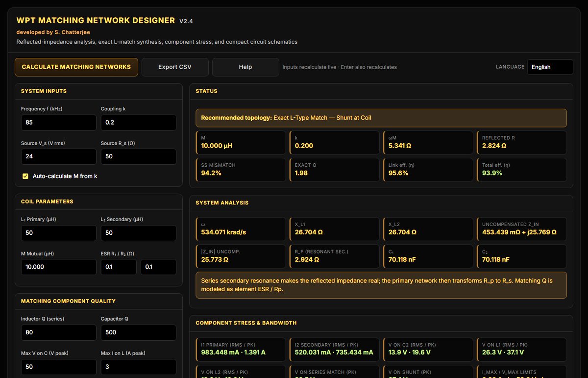588x378 pixels.
Task: Edit Max I on L (A peak) field
Action: click(x=138, y=367)
